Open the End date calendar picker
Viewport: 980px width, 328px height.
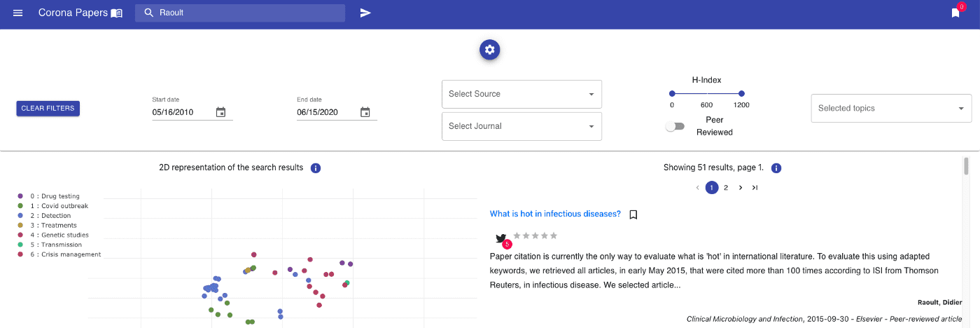click(x=365, y=112)
